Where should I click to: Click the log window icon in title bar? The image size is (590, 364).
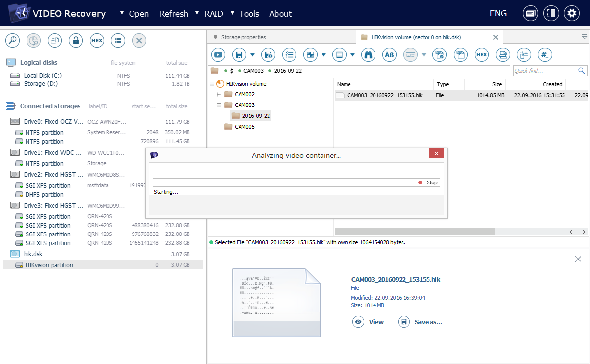click(x=530, y=14)
